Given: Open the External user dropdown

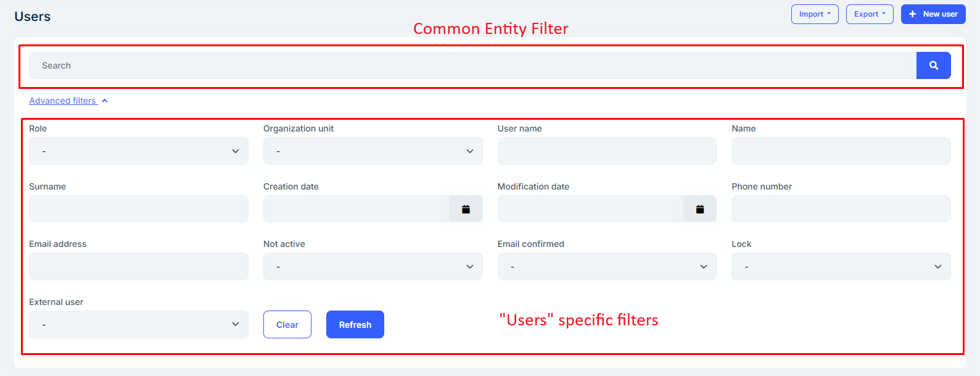Looking at the screenshot, I should [x=138, y=324].
